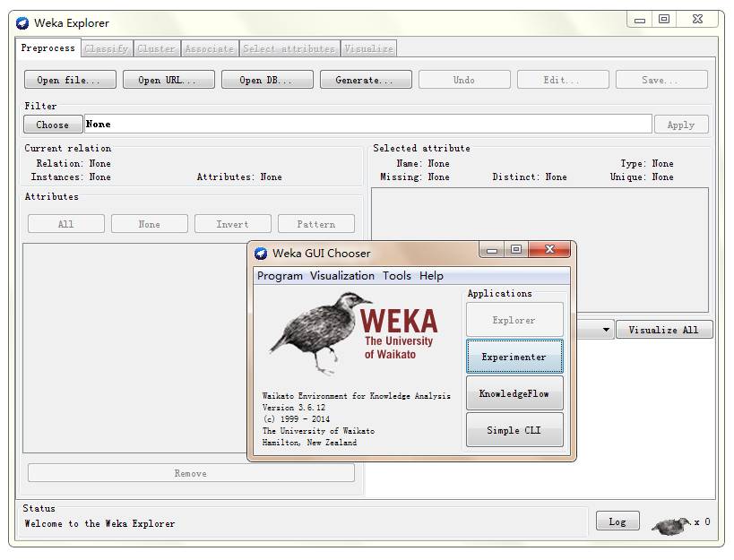Click 'Welcome to the Weka Explorer' status text
Image resolution: width=734 pixels, height=560 pixels.
click(x=99, y=523)
